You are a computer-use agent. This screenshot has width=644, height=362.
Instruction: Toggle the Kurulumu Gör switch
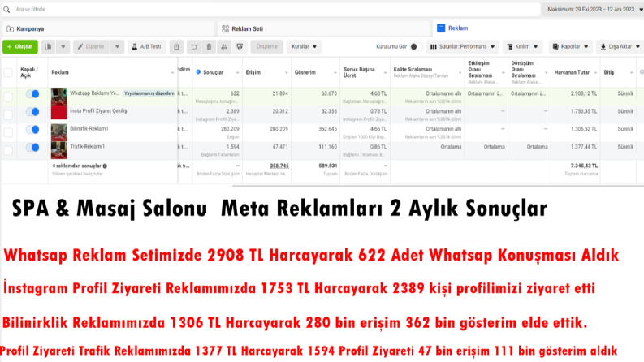416,47
